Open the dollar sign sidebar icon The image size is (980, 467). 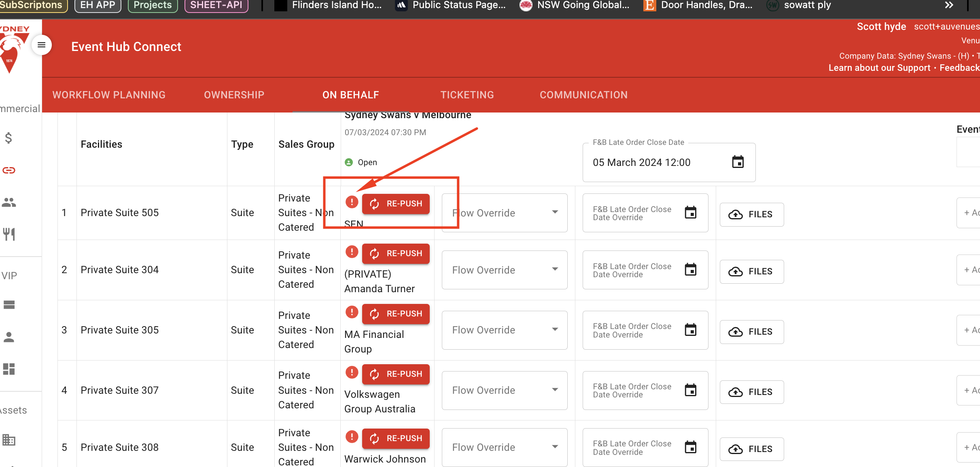point(8,138)
